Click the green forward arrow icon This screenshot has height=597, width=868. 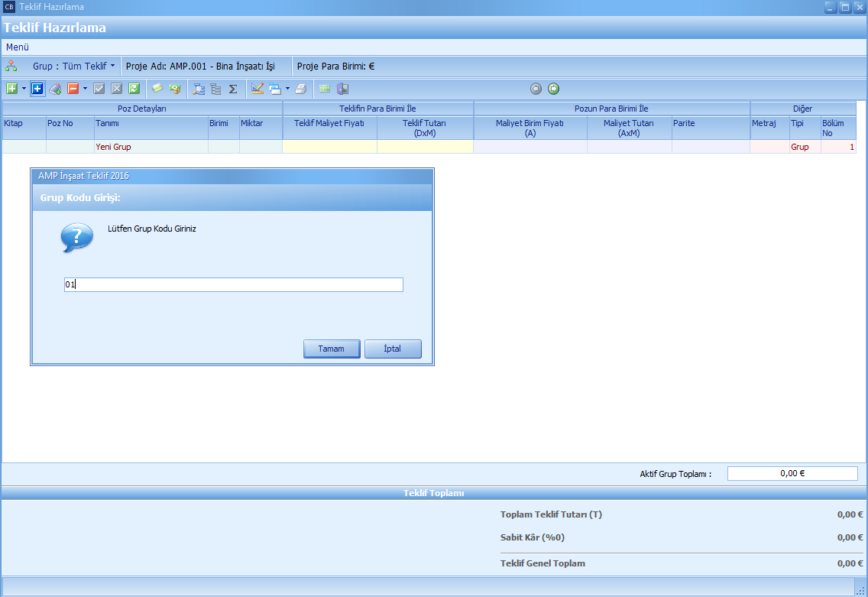554,89
